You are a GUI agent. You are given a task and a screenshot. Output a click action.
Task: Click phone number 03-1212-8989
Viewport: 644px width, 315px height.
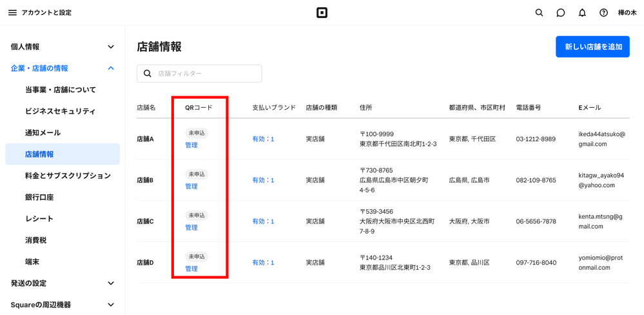536,139
